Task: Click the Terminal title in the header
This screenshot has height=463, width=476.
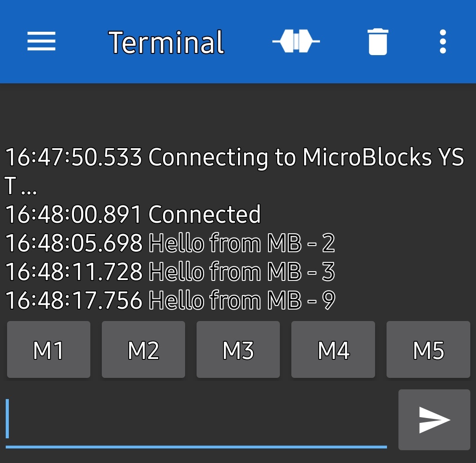Action: point(167,42)
